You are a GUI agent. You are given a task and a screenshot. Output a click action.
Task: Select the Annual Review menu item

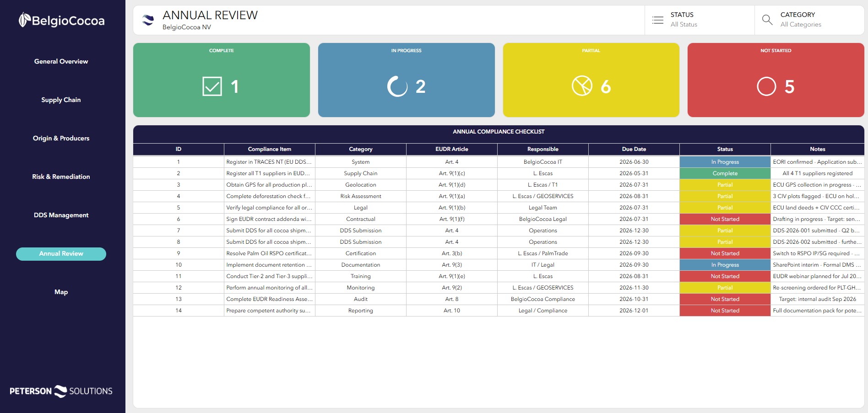pos(61,254)
